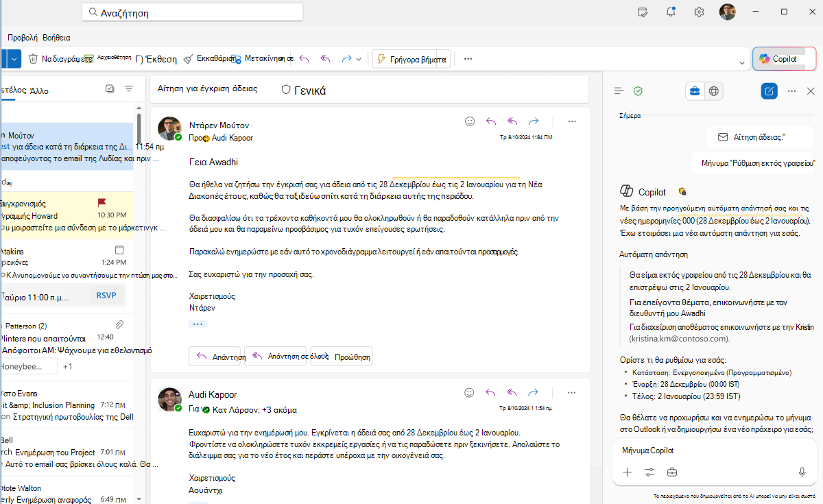
Task: Expand the ribbon with the chevron near Copilot
Action: [742, 63]
